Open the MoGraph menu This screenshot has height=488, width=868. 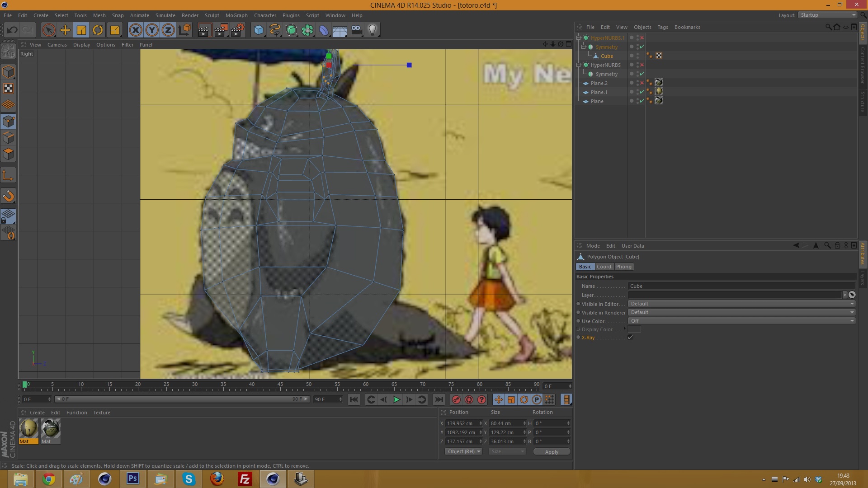236,15
